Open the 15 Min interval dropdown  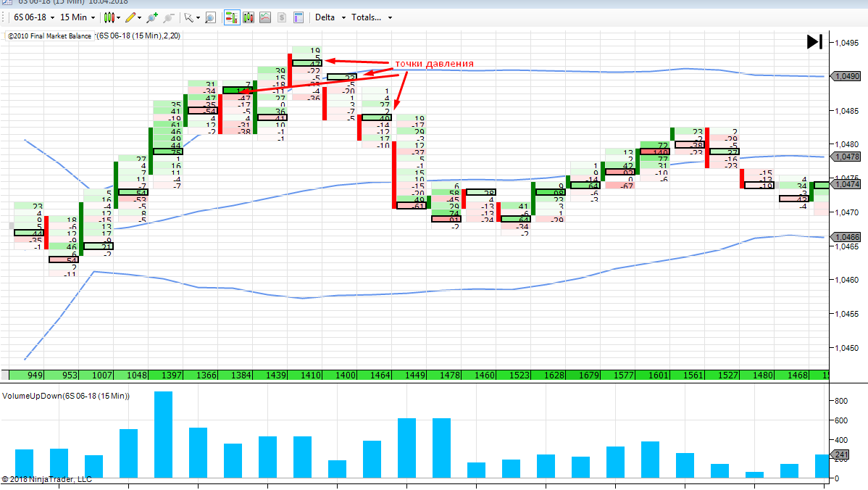tap(78, 17)
